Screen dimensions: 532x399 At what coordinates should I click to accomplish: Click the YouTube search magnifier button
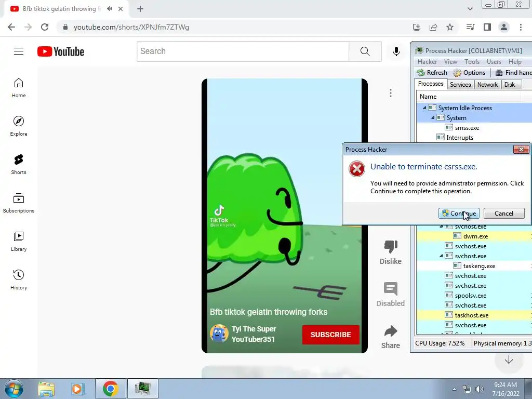click(365, 51)
